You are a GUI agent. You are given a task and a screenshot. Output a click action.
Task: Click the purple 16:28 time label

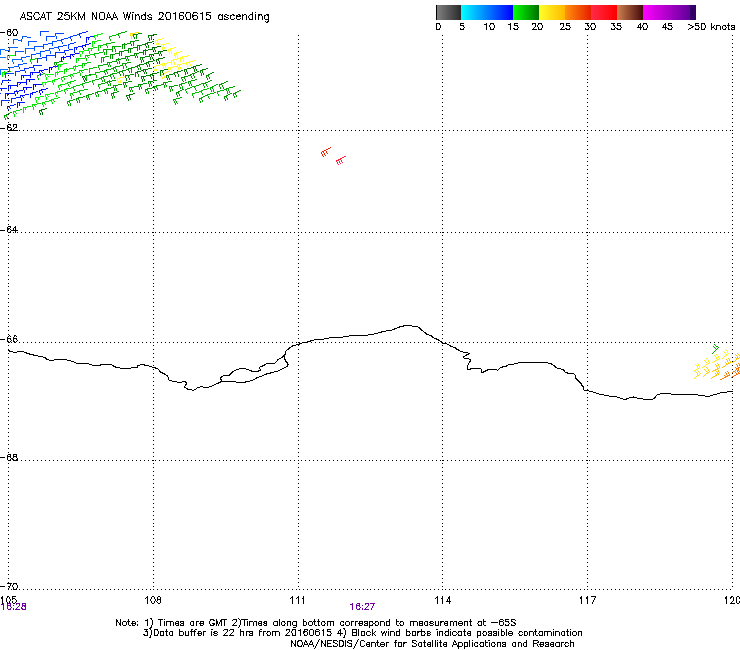coord(13,607)
